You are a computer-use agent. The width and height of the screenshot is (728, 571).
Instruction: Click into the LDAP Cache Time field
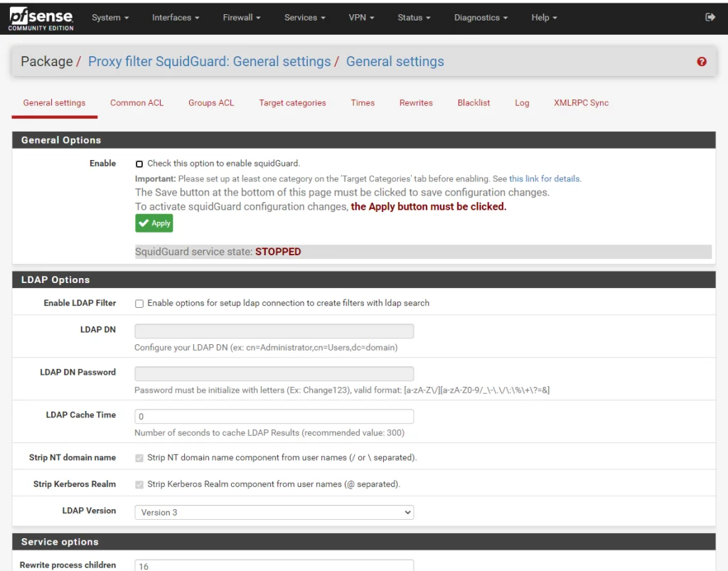[x=274, y=417]
